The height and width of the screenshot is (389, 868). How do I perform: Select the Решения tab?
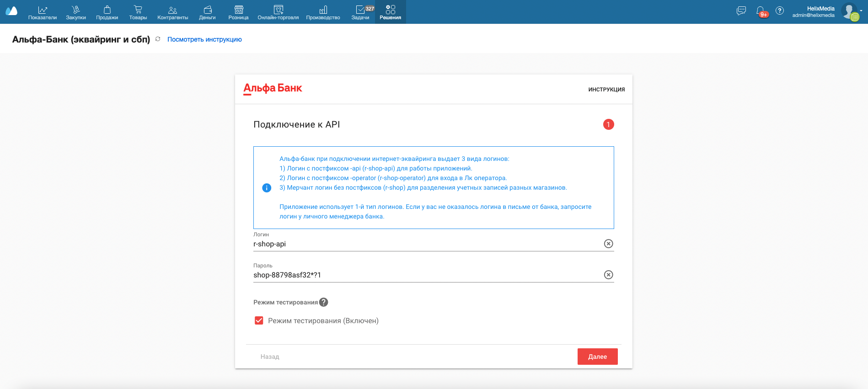click(x=391, y=12)
